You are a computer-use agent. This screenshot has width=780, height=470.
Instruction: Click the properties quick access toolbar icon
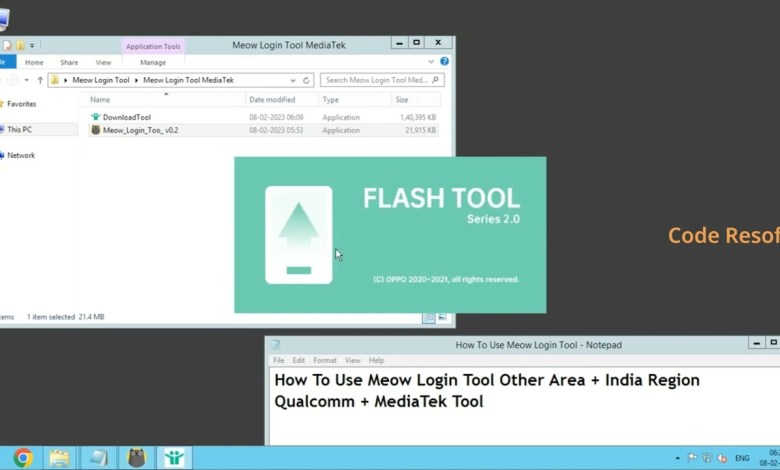(7, 45)
